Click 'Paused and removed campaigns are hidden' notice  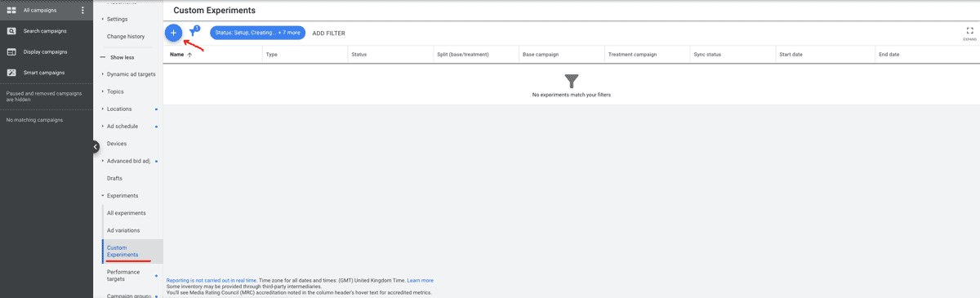click(x=44, y=96)
